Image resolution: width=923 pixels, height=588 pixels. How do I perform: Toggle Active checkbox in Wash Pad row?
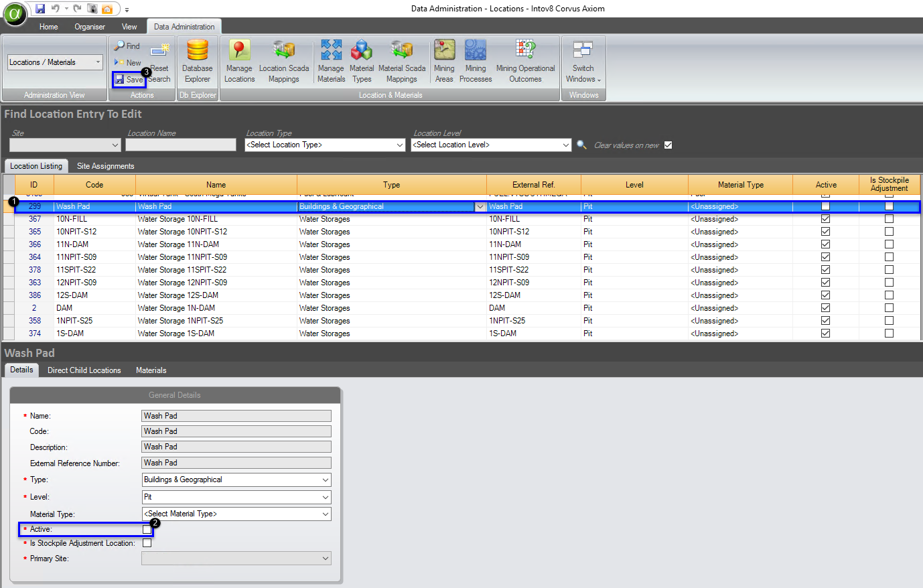pos(825,206)
